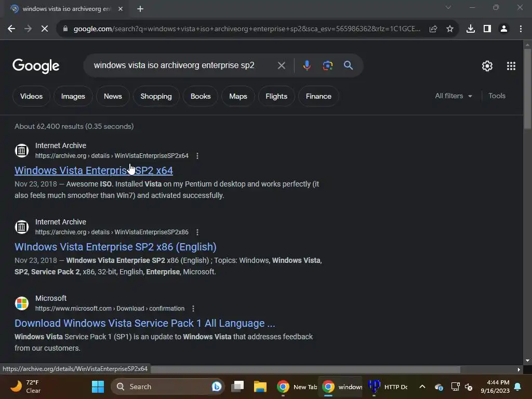Switch to Chrome New Tab window

296,387
